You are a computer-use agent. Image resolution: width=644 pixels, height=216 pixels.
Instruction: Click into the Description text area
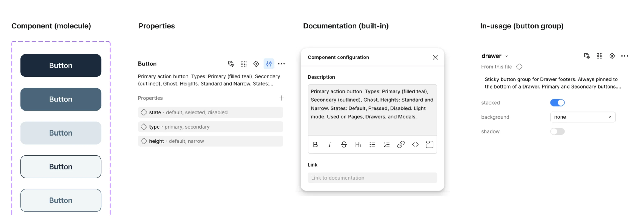click(x=372, y=109)
